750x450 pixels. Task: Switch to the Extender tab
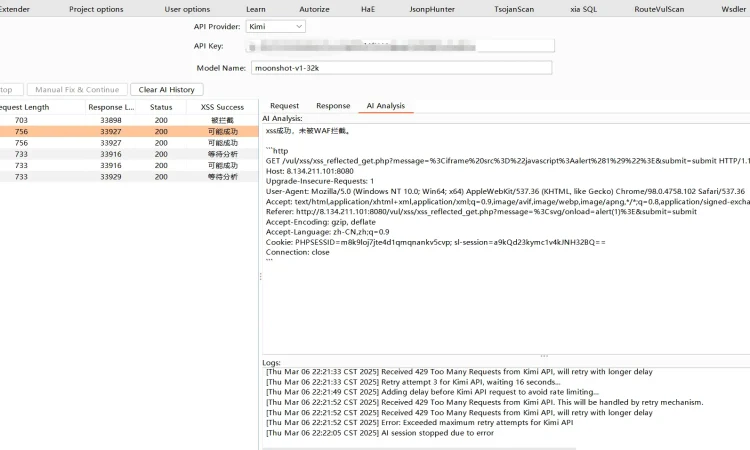[x=14, y=9]
